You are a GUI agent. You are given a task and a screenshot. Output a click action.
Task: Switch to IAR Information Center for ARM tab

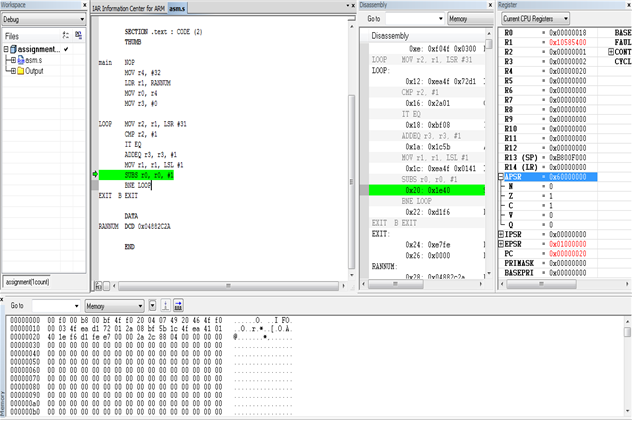[x=129, y=8]
